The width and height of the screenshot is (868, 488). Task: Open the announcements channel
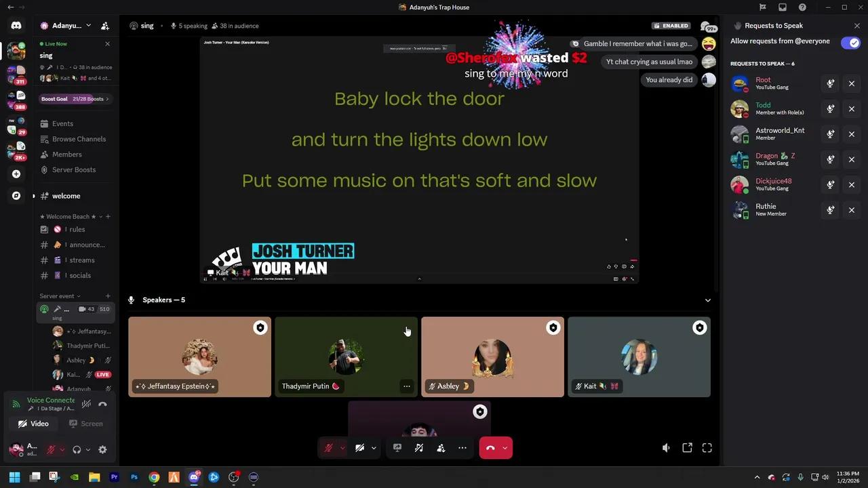point(75,245)
